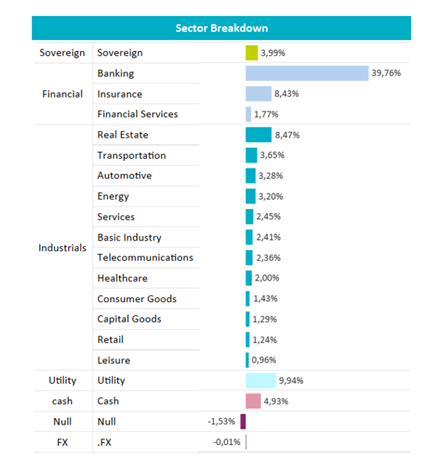Click the Healthcare sector label
The height and width of the screenshot is (461, 438).
click(122, 278)
